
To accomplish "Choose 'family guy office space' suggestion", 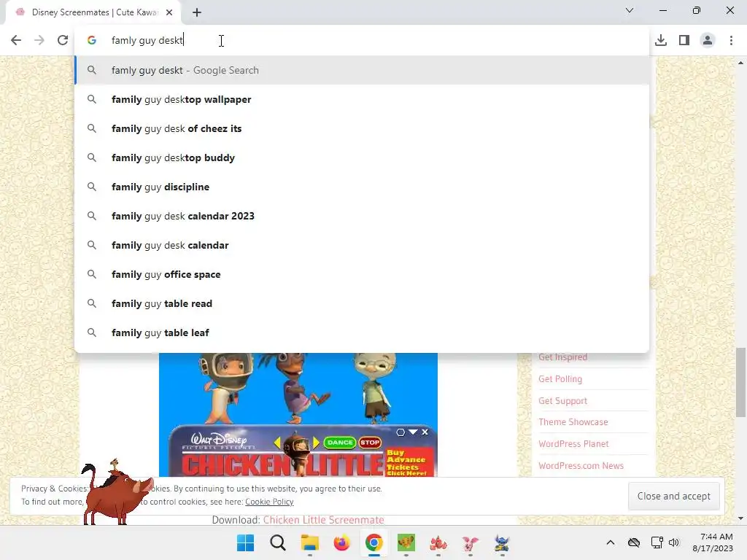I will click(362, 274).
